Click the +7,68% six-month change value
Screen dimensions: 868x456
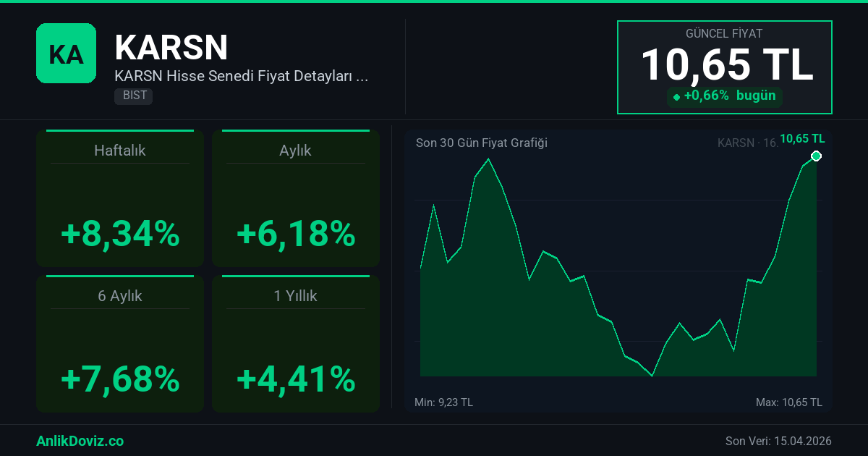coord(120,379)
